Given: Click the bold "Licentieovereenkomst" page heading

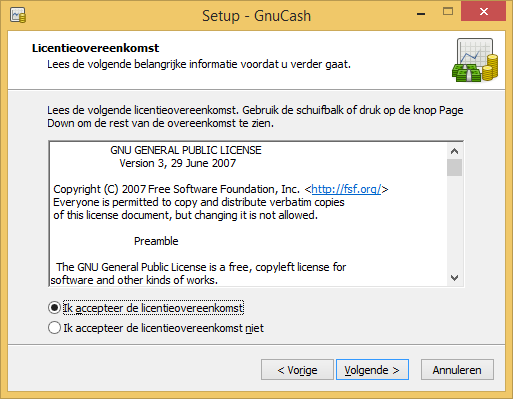Looking at the screenshot, I should click(x=95, y=48).
